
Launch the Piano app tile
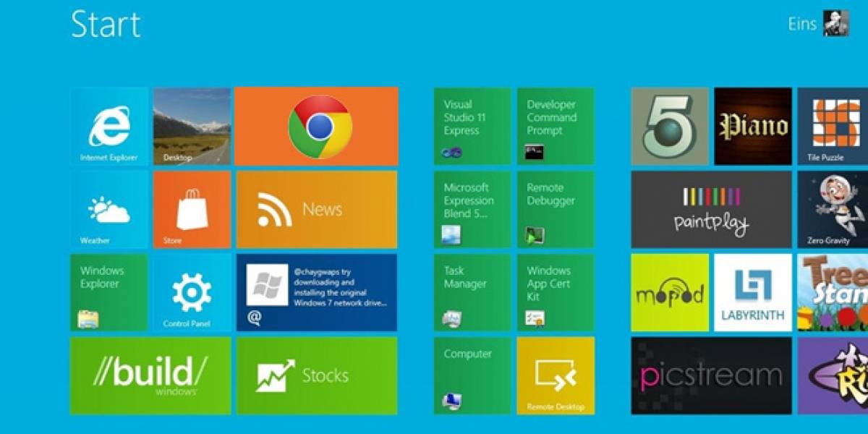[753, 127]
